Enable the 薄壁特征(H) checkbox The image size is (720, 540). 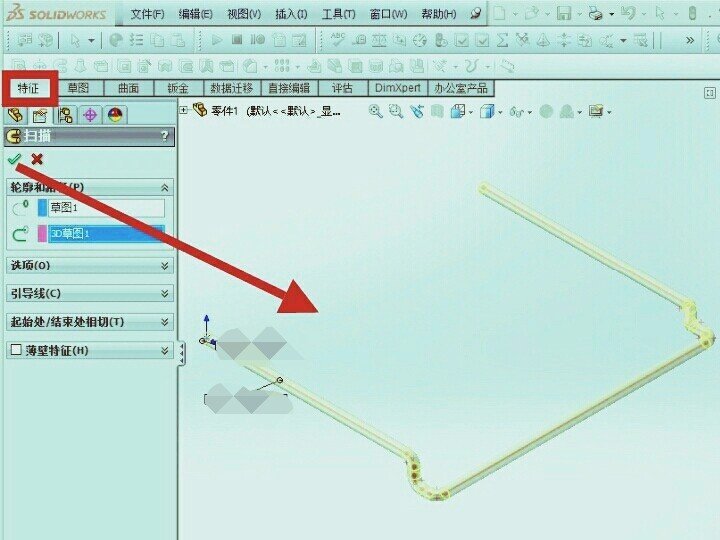[15, 350]
